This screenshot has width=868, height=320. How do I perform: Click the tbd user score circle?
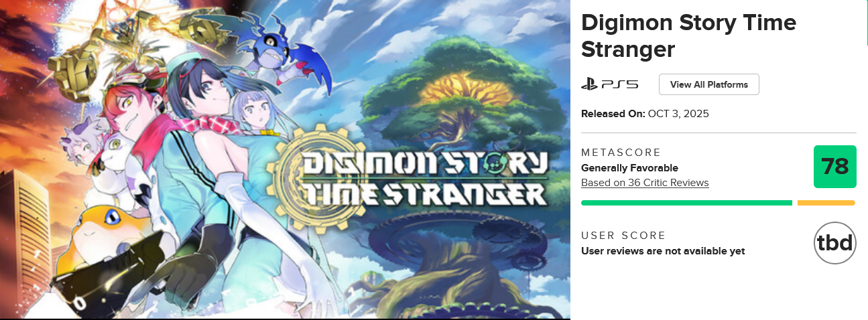[834, 242]
